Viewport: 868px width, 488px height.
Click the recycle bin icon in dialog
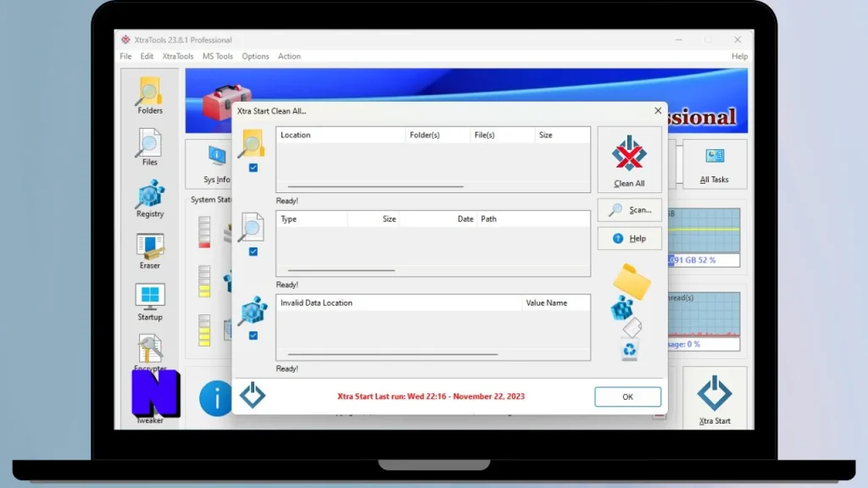point(630,350)
